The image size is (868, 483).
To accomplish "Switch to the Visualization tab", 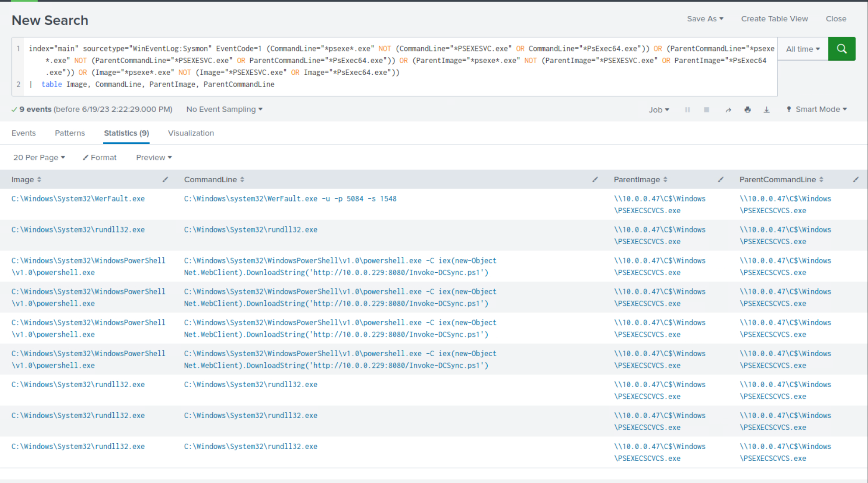I will (x=191, y=133).
